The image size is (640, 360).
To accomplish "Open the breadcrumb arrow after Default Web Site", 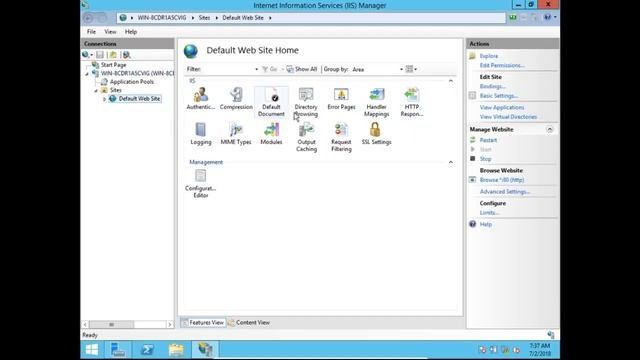I will [270, 18].
